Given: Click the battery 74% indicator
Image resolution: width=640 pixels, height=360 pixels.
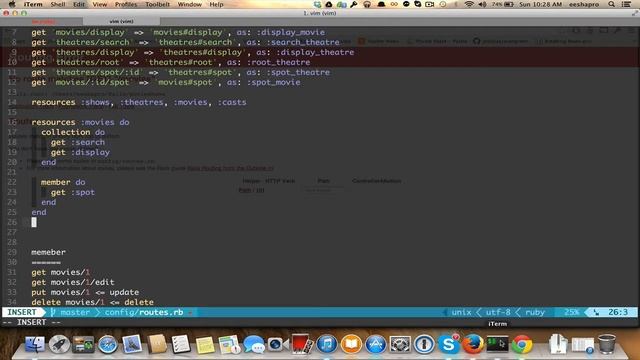Looking at the screenshot, I should pyautogui.click(x=502, y=4).
